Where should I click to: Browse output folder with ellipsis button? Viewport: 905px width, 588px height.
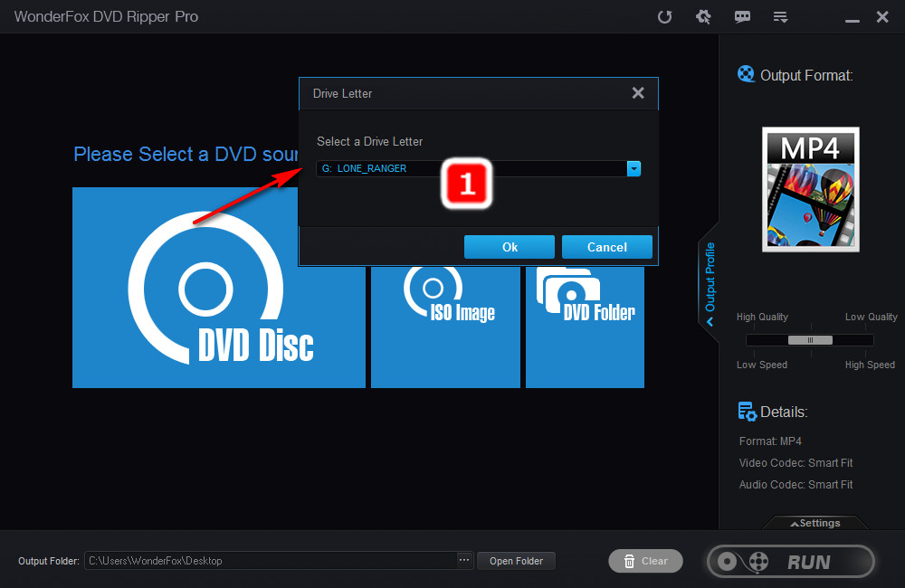(x=464, y=560)
